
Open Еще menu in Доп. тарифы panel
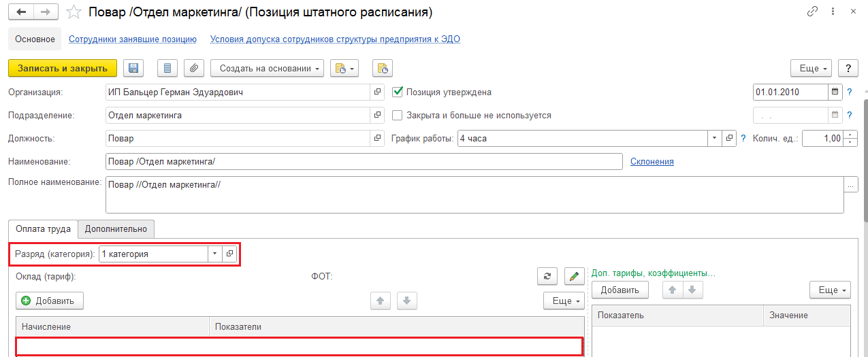point(830,290)
